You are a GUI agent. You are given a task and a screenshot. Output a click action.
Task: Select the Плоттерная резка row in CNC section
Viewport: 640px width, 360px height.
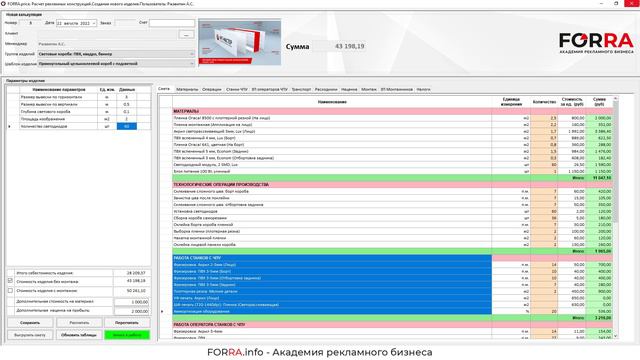point(392,291)
